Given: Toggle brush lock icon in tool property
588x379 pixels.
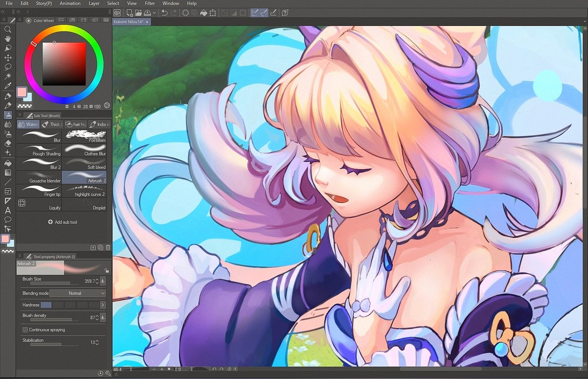Looking at the screenshot, I should click(x=107, y=270).
